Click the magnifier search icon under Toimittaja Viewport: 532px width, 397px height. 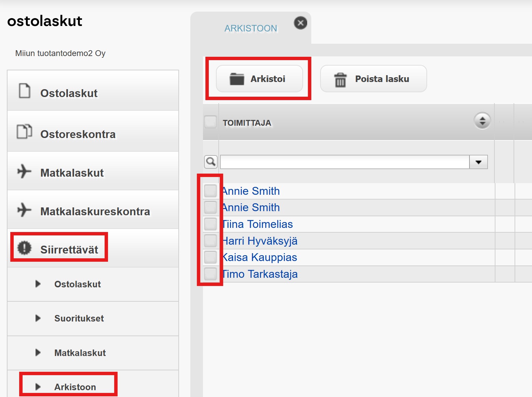pos(211,162)
